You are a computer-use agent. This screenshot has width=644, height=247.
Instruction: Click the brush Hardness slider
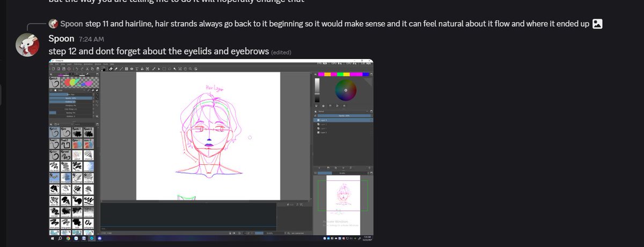[70, 102]
